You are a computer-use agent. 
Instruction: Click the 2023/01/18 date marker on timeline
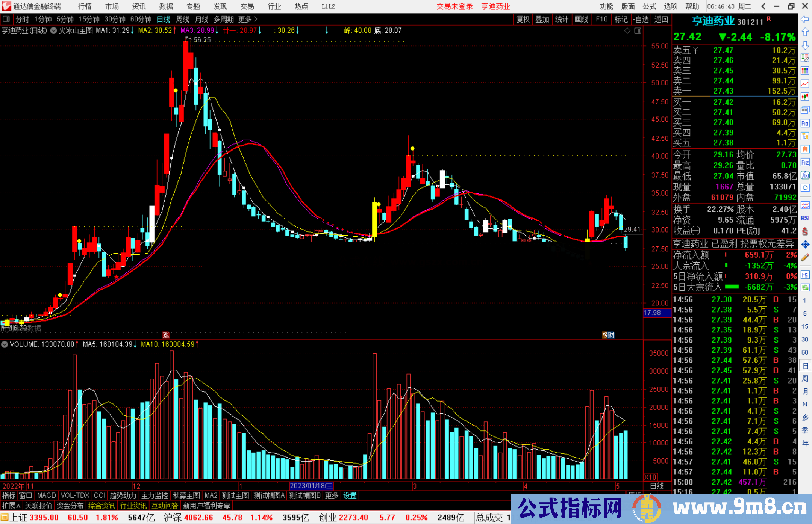[x=311, y=486]
